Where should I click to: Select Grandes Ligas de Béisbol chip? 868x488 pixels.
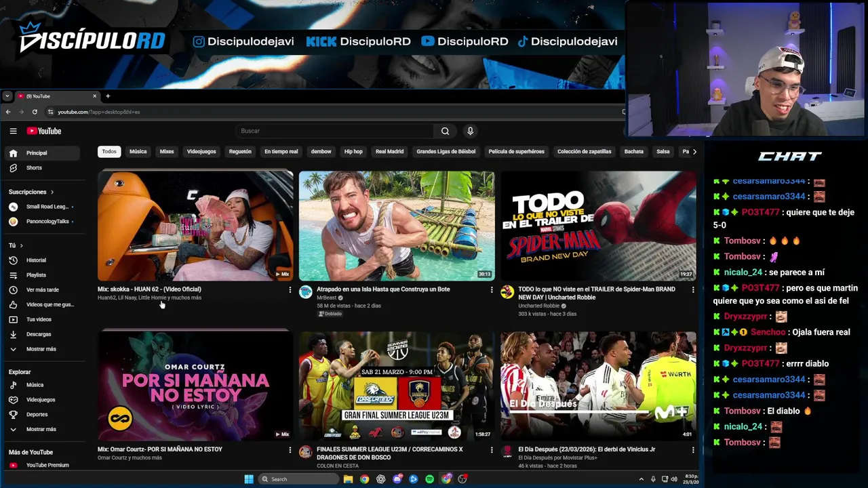pyautogui.click(x=446, y=152)
